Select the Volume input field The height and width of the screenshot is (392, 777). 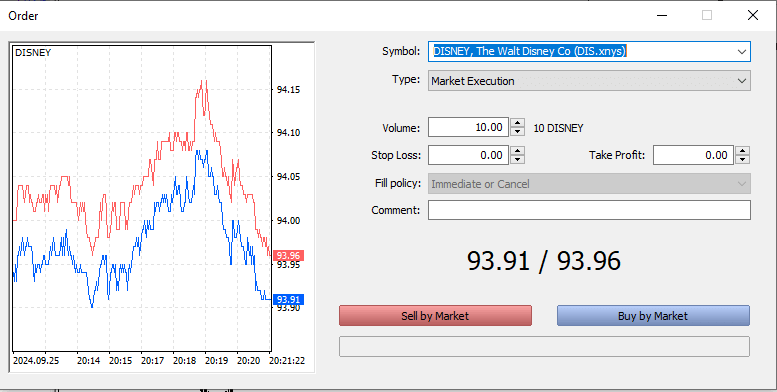(x=468, y=127)
